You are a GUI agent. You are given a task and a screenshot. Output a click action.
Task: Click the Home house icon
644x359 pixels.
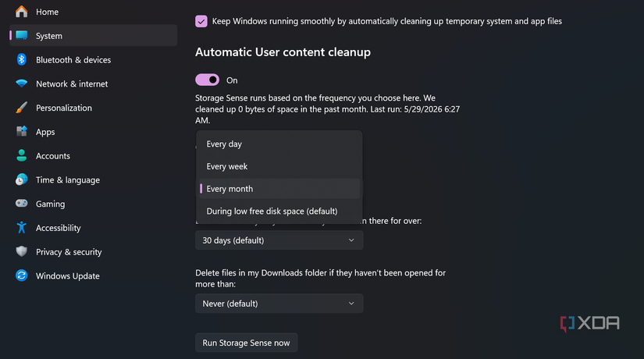[x=21, y=12]
